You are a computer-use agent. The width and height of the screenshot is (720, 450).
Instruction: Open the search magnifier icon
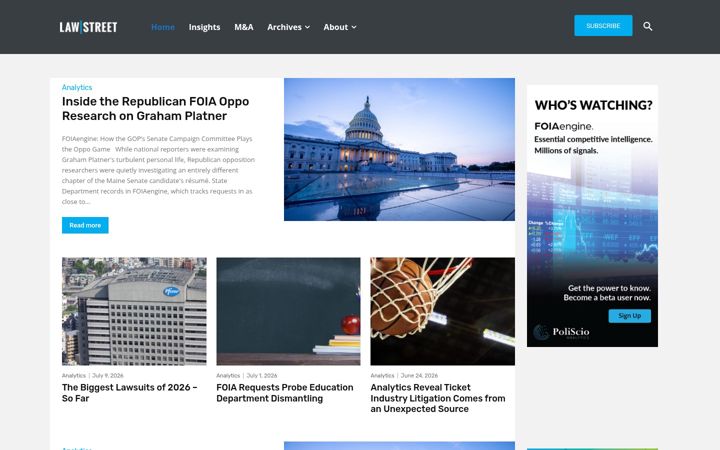coord(647,26)
